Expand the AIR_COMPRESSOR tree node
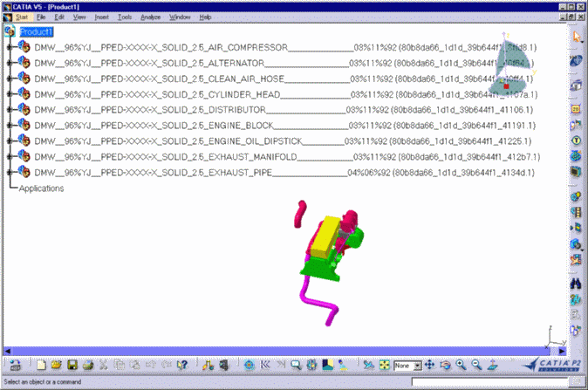Image resolution: width=588 pixels, height=390 pixels. [x=9, y=47]
